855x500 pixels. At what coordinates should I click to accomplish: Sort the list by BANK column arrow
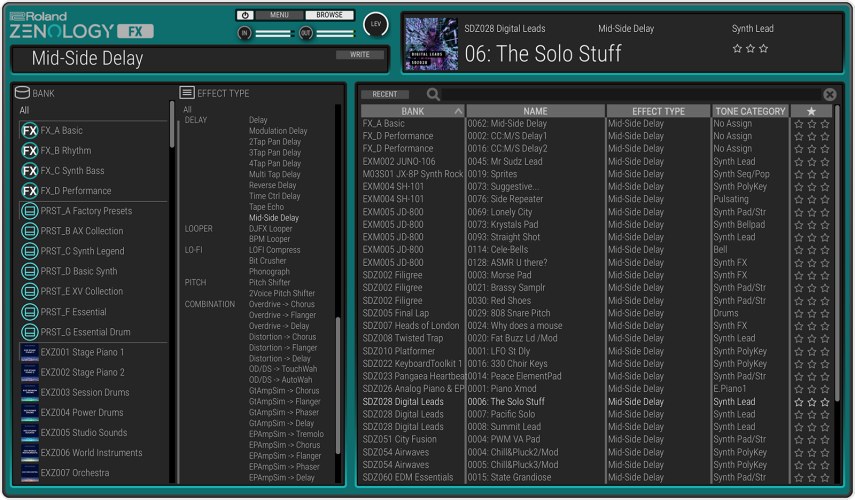coord(458,111)
